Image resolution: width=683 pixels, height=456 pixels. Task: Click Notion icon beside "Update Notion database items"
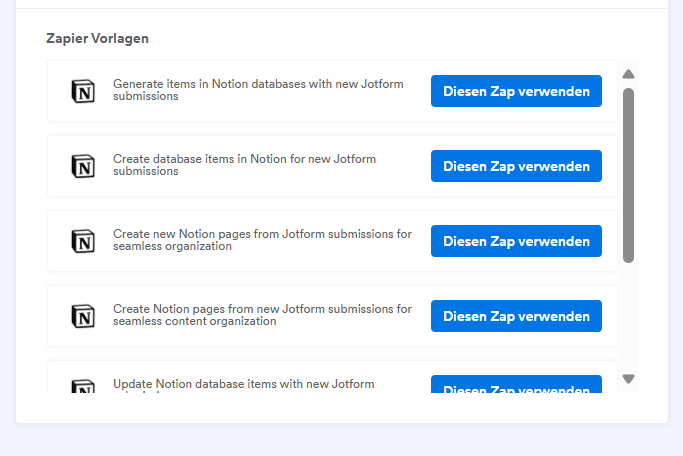point(84,385)
